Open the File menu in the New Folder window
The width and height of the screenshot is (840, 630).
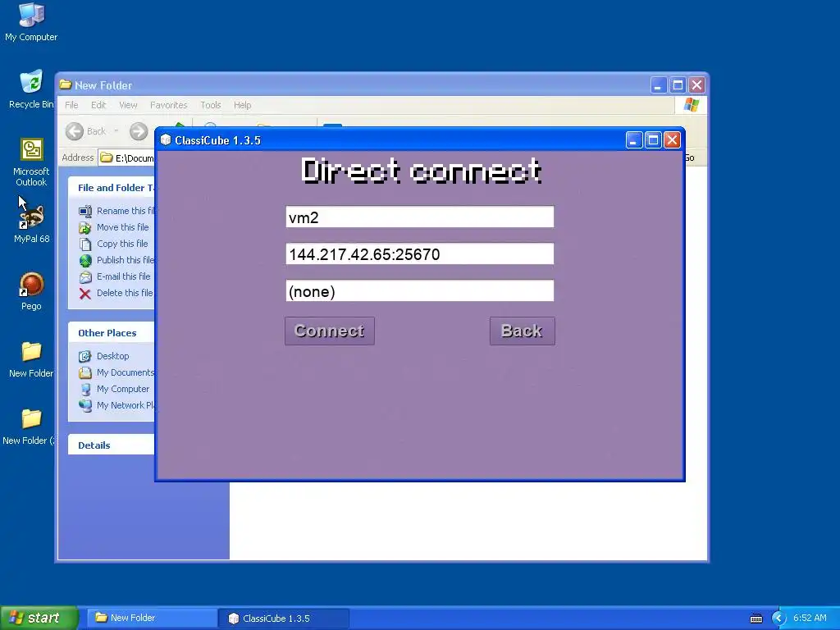click(x=71, y=105)
